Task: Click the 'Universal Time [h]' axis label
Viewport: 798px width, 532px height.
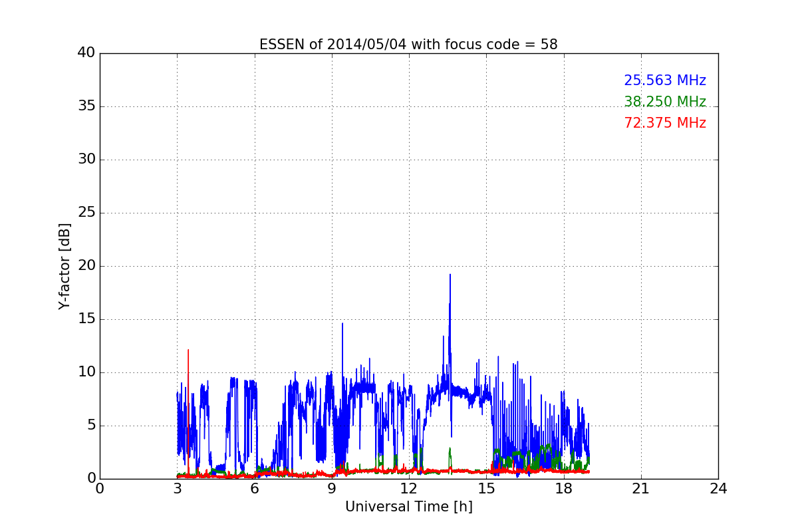Action: coord(408,507)
